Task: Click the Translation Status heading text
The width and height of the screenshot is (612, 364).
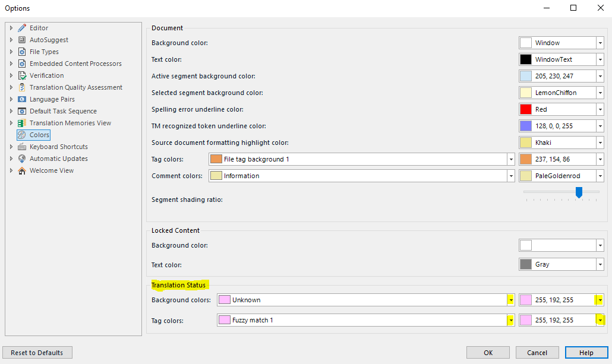Action: (x=178, y=285)
